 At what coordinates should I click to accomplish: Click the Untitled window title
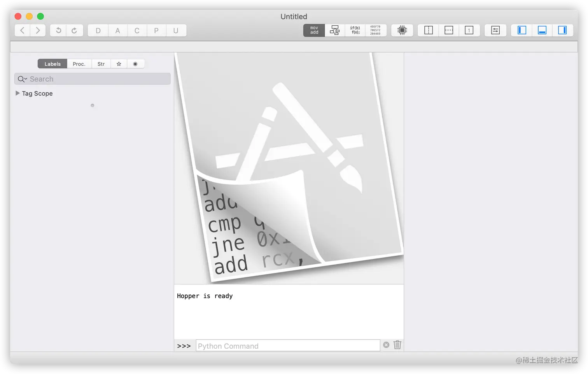tap(294, 16)
